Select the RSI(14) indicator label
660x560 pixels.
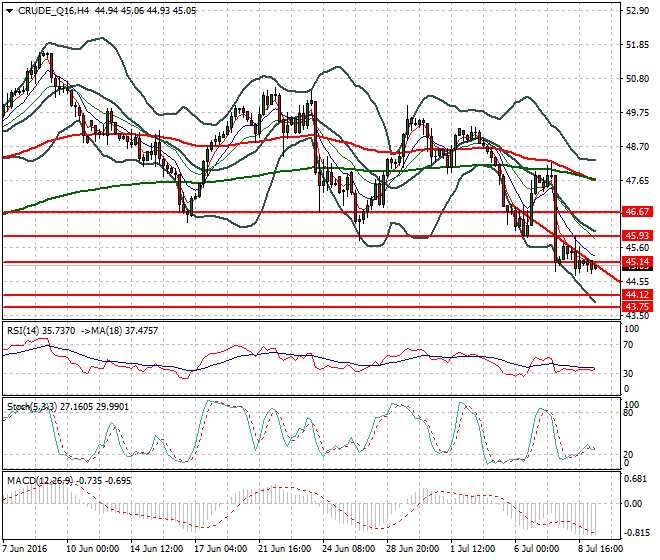pos(23,331)
